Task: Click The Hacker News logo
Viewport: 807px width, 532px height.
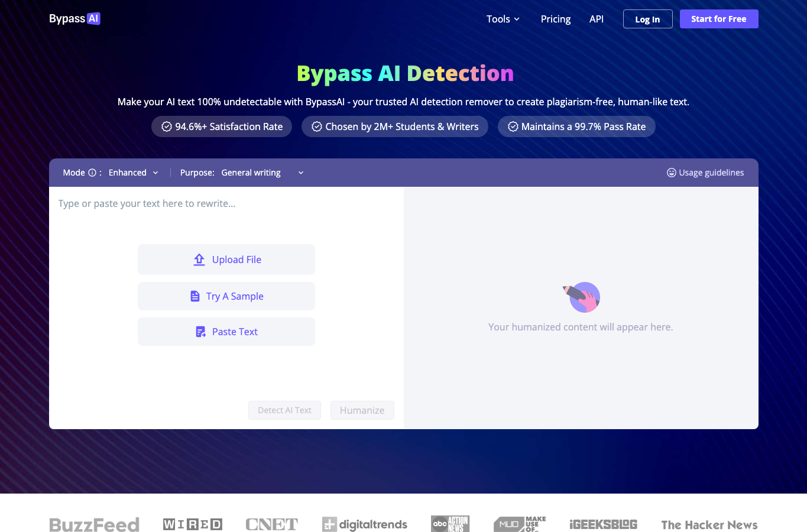Action: pos(709,525)
